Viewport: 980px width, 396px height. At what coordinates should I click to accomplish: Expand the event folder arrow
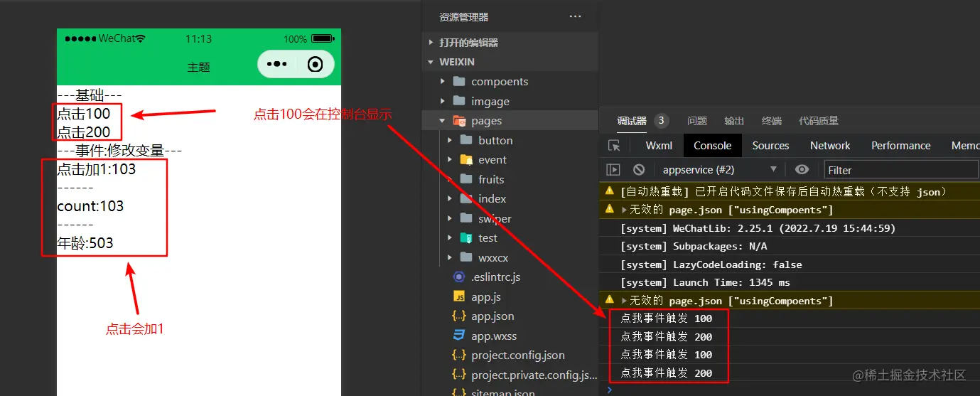coord(449,160)
